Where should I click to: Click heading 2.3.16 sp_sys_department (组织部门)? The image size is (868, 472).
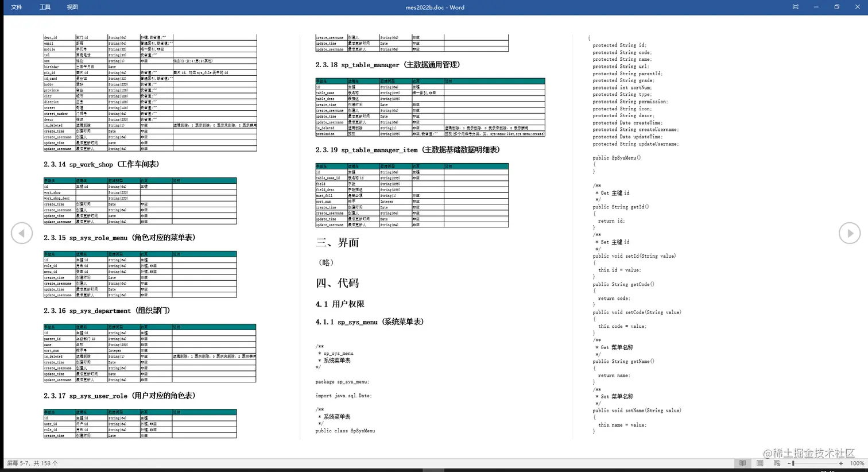pos(107,311)
